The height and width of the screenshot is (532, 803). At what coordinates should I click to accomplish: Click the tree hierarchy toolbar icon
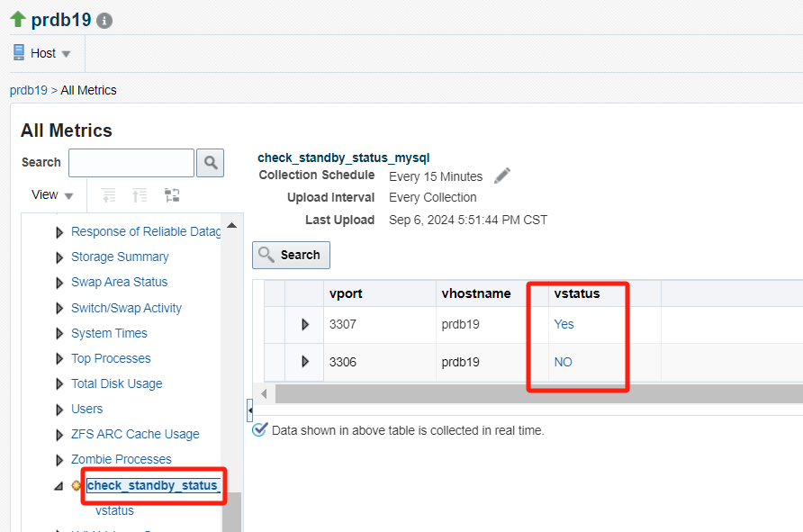[x=172, y=195]
